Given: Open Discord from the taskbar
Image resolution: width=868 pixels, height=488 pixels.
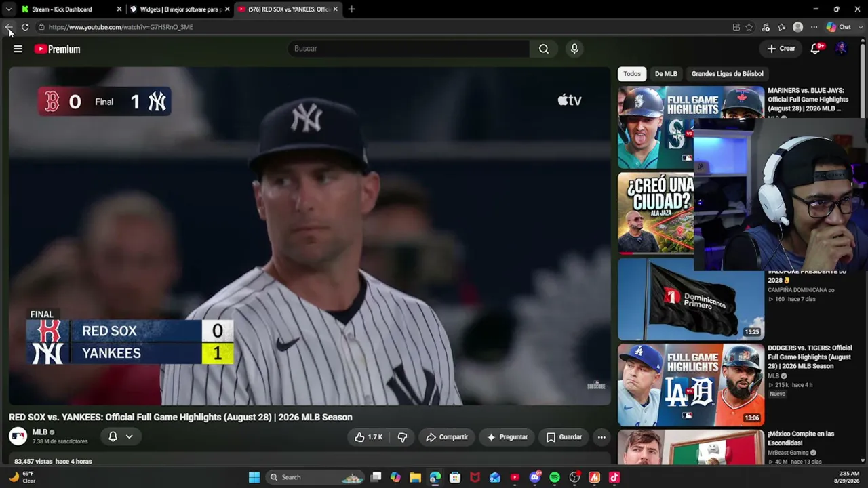Looking at the screenshot, I should (535, 477).
